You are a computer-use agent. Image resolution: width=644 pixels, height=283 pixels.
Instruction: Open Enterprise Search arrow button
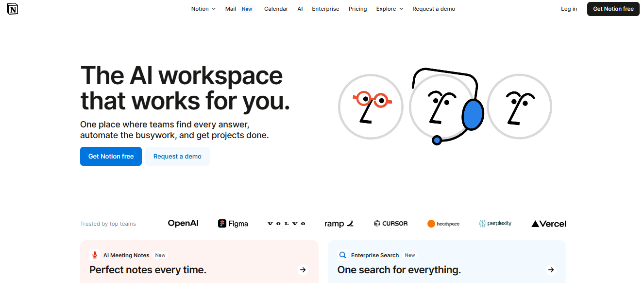551,270
